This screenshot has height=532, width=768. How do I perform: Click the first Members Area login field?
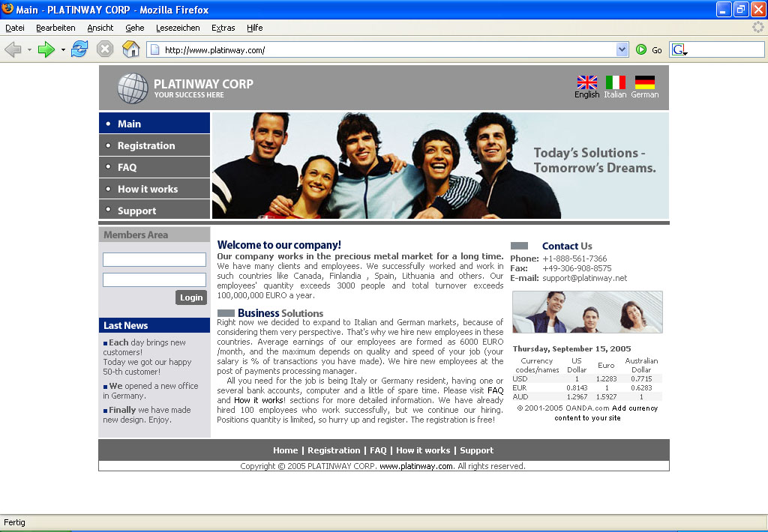tap(154, 259)
